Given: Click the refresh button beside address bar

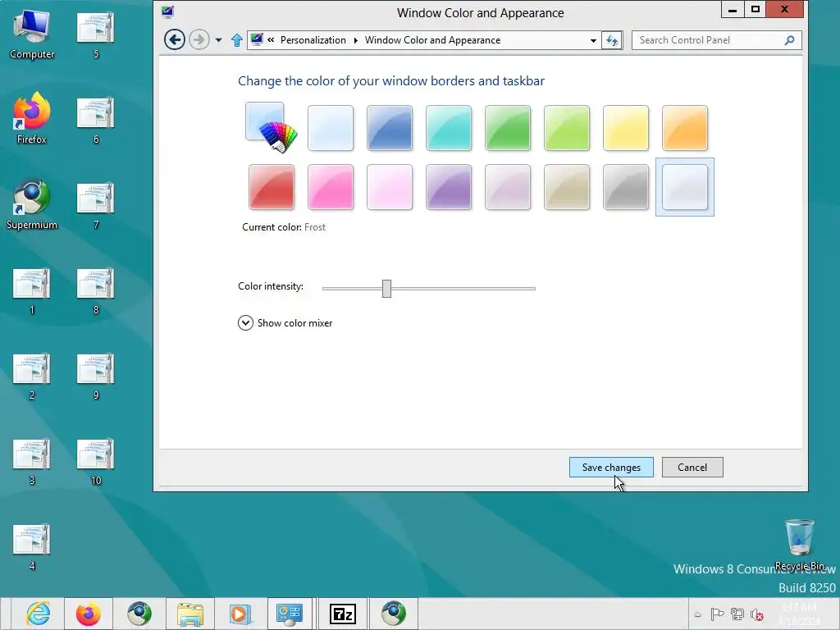Looking at the screenshot, I should click(x=612, y=40).
